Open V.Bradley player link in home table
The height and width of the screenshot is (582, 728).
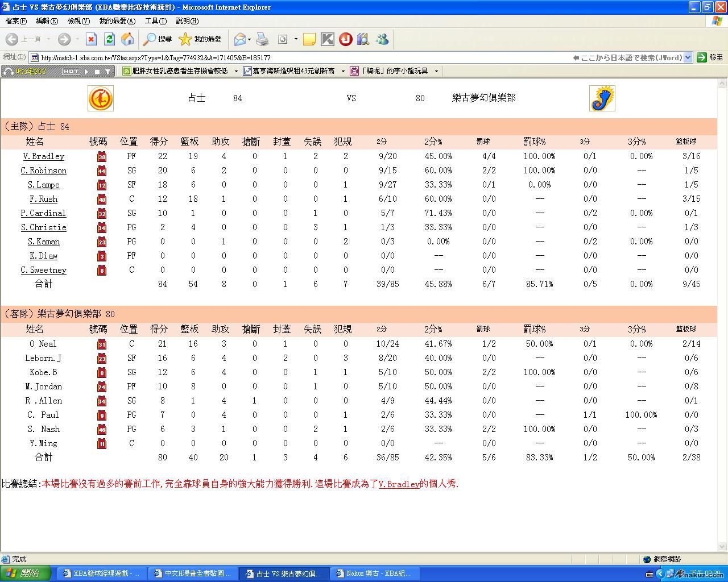(x=44, y=156)
